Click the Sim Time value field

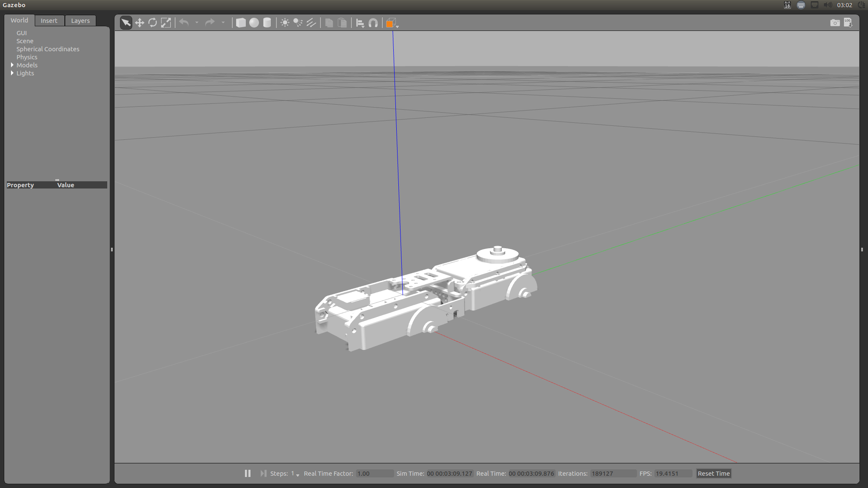click(x=449, y=474)
